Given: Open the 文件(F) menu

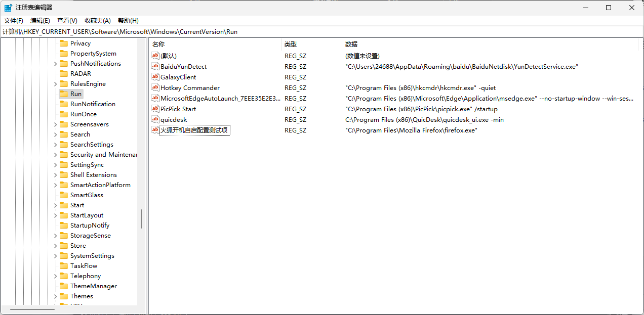Looking at the screenshot, I should point(14,20).
